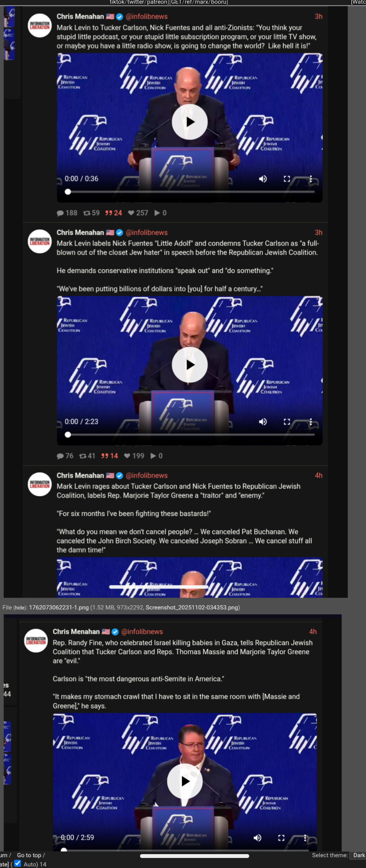
Task: Seek the 2:23 video progress slider
Action: (x=191, y=435)
